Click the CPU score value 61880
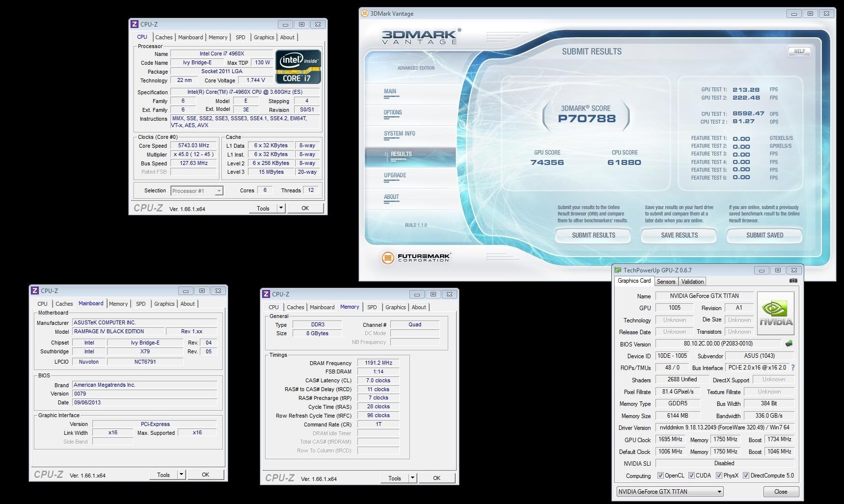Screen dimensions: 844x504 [x=624, y=162]
